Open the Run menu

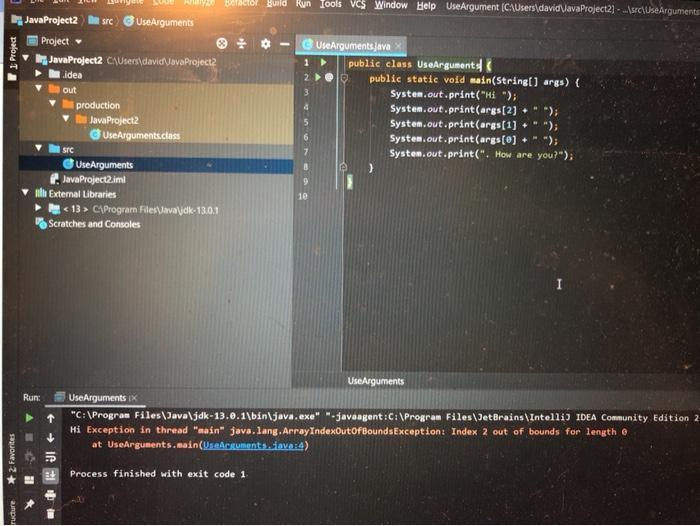click(303, 4)
